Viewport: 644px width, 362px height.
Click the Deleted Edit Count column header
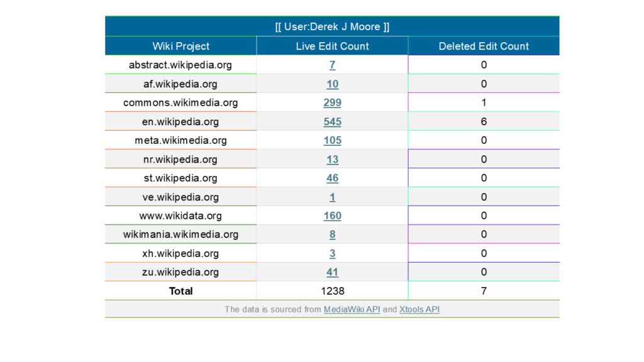pos(484,46)
